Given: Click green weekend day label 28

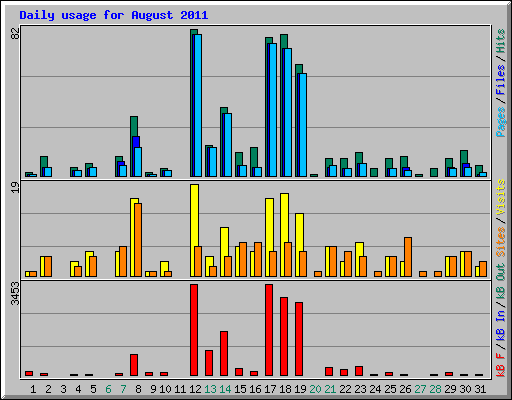Looking at the screenshot, I should point(435,389).
